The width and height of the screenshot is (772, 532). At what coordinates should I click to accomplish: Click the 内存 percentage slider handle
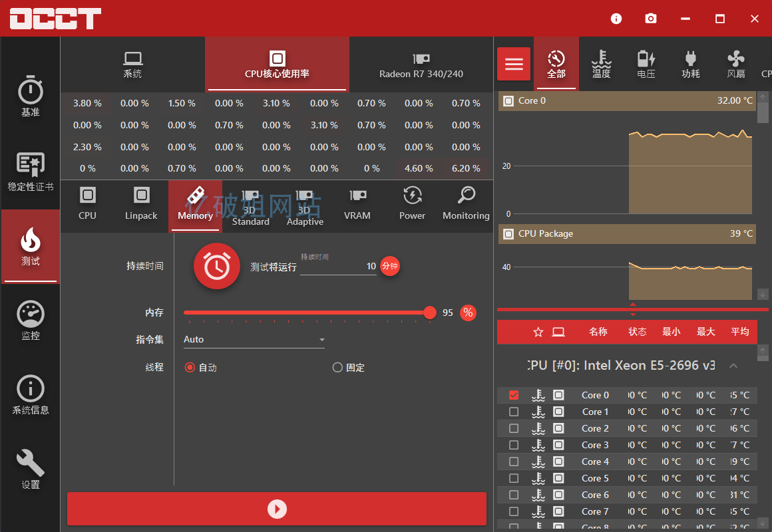pos(430,313)
